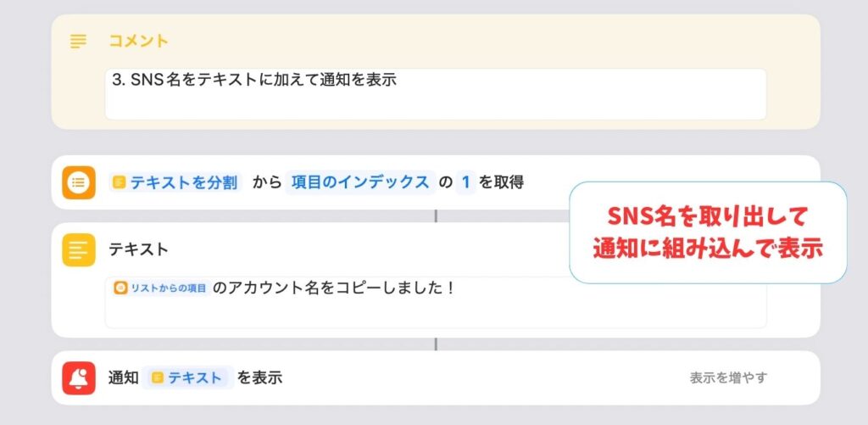Click the index number 1 field
868x425 pixels.
pyautogui.click(x=465, y=182)
